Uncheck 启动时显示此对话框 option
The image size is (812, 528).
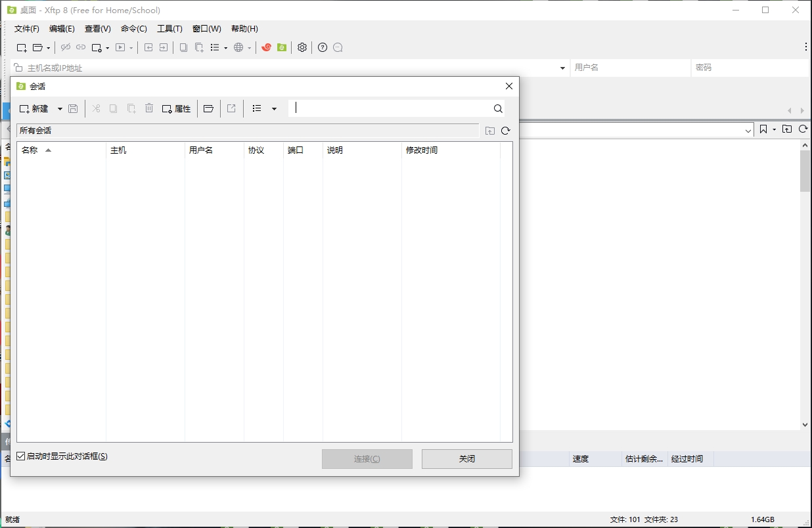(x=21, y=456)
